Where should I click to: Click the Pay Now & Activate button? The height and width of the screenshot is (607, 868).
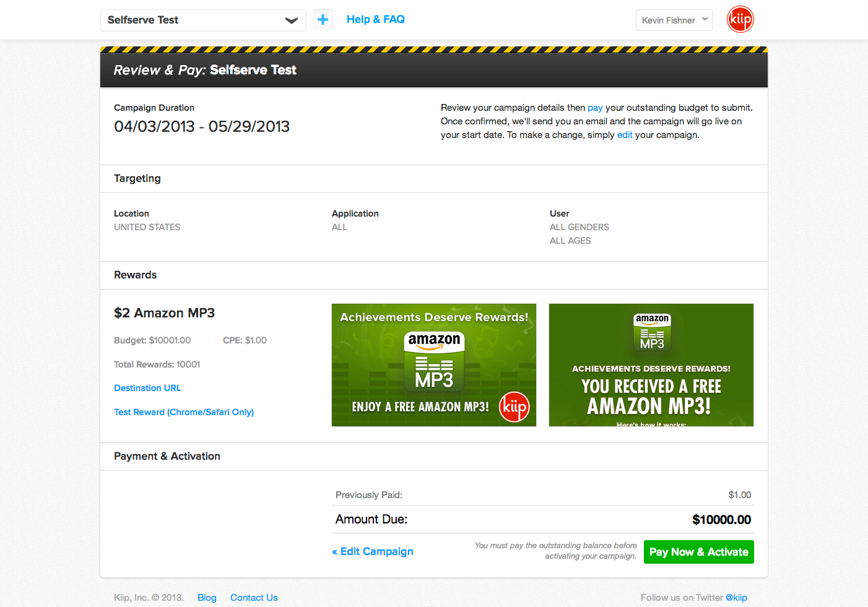click(698, 551)
